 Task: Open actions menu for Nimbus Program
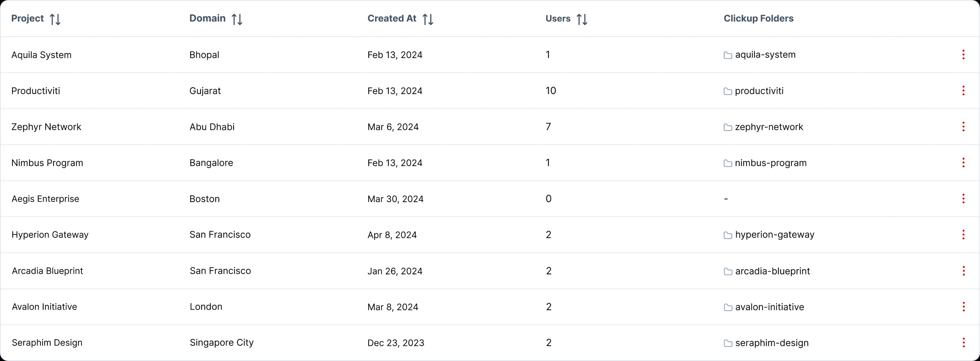(x=963, y=163)
